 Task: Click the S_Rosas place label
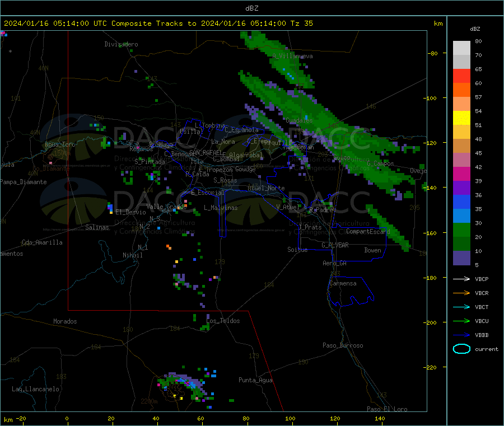(225, 180)
